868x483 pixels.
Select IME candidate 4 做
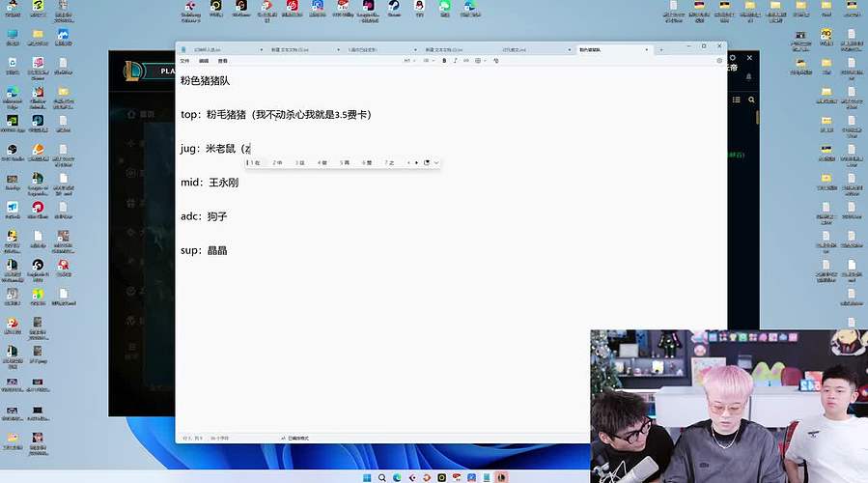tap(322, 163)
